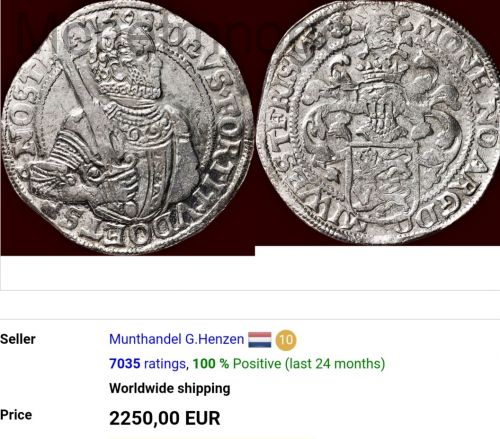Screen dimensions: 500x439
Task: Click the Price label
Action: 16,415
